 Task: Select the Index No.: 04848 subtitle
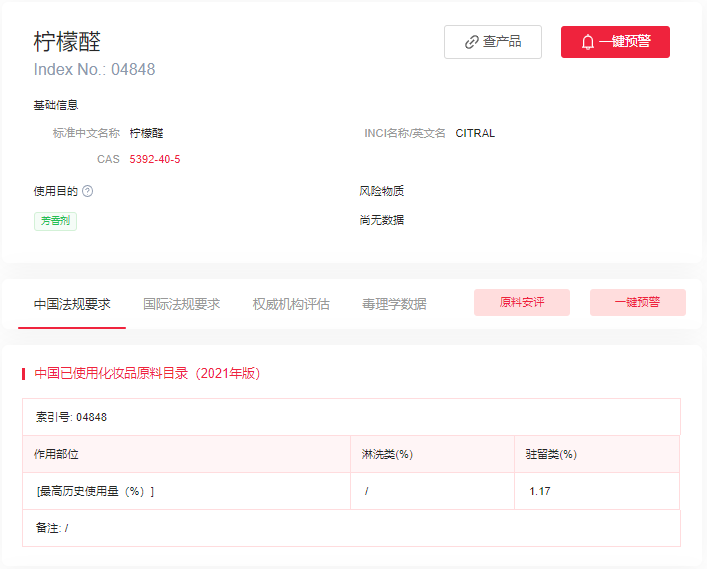pos(94,70)
